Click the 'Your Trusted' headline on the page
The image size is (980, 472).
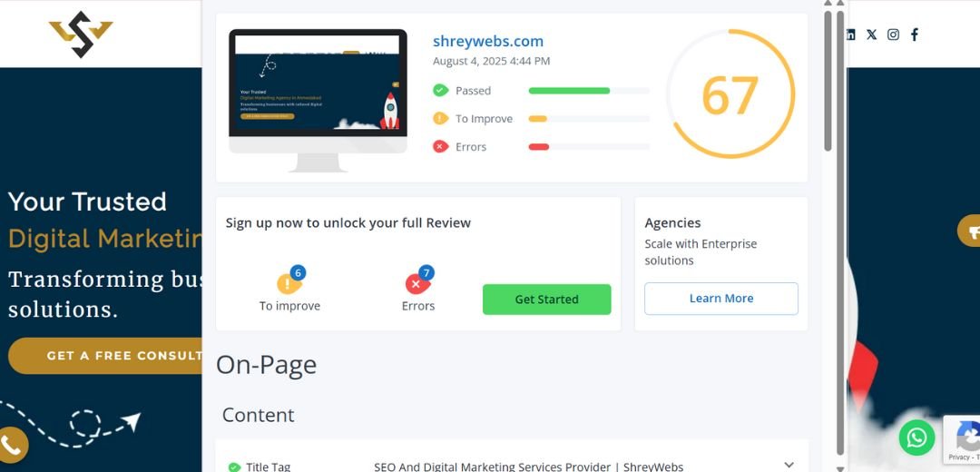point(87,202)
